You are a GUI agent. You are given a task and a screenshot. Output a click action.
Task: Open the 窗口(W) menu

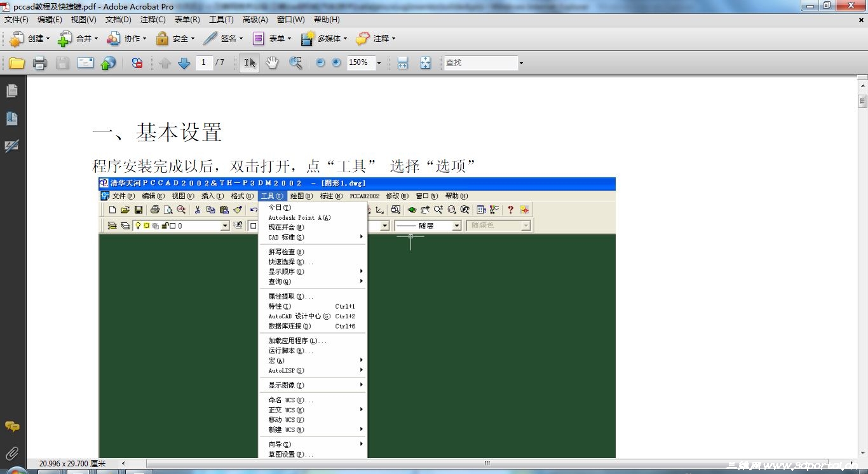click(x=290, y=20)
